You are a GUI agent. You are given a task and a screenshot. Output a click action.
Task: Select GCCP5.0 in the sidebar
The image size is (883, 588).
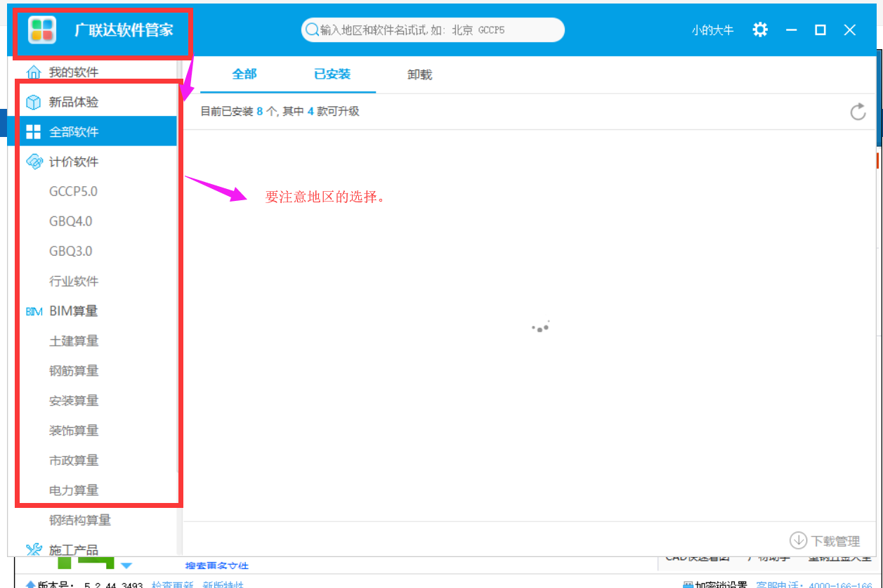click(x=74, y=191)
